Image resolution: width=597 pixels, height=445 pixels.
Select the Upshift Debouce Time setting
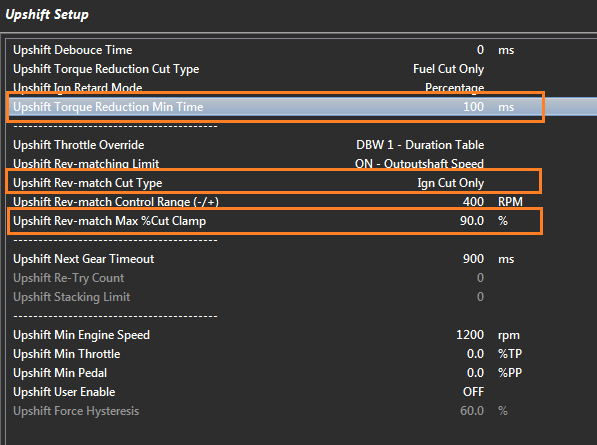301,50
